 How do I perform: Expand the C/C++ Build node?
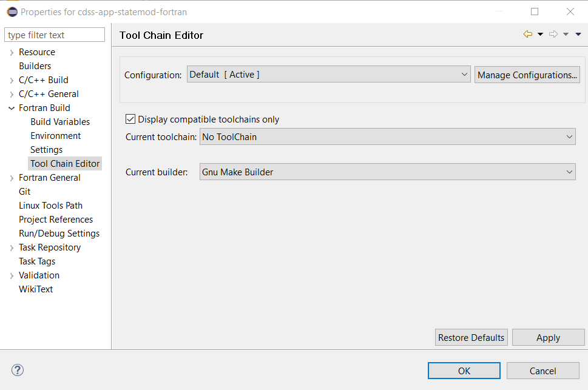click(12, 81)
